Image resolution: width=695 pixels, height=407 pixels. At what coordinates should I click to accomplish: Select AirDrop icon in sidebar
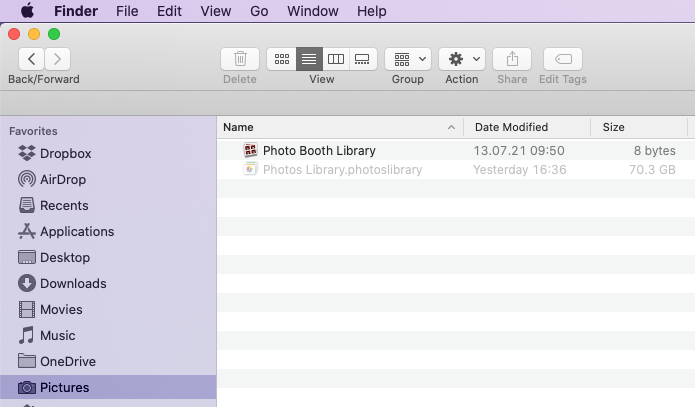[27, 179]
